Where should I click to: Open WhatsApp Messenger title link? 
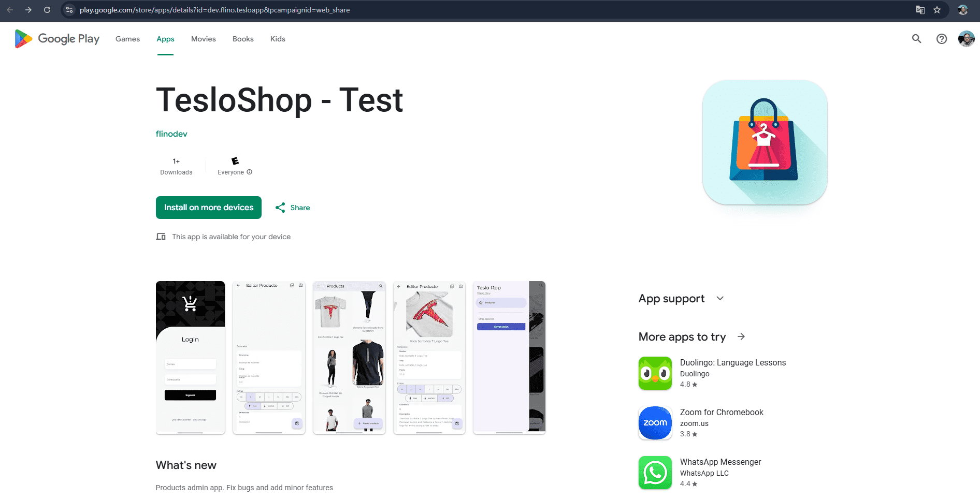point(720,462)
